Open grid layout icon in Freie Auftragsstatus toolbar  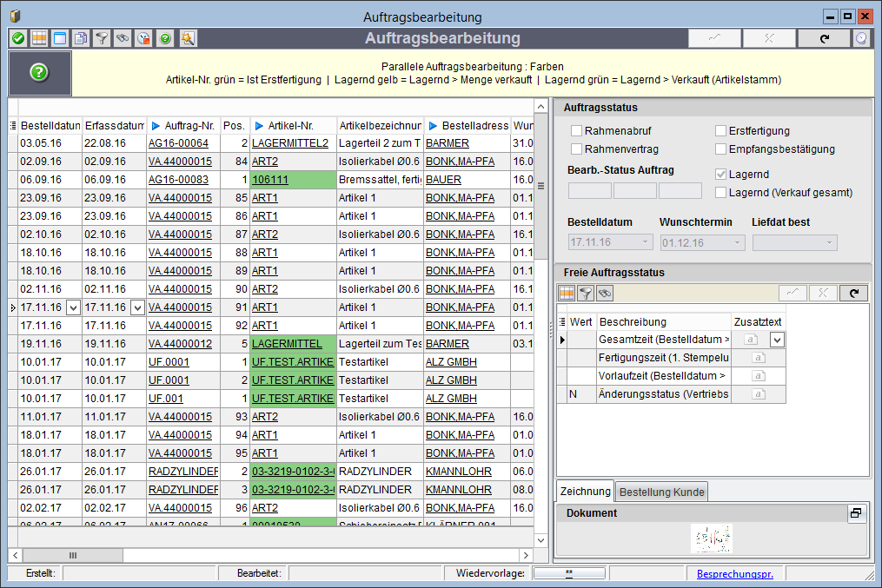pos(567,293)
